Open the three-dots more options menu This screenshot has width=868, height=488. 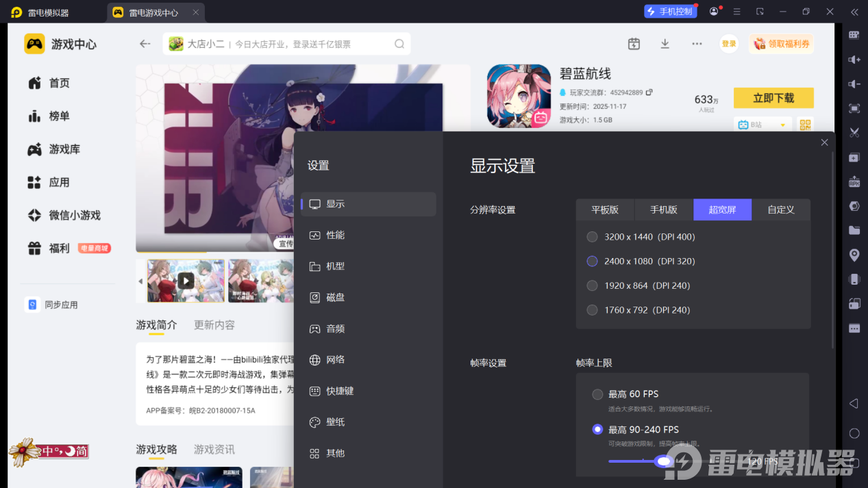[697, 44]
